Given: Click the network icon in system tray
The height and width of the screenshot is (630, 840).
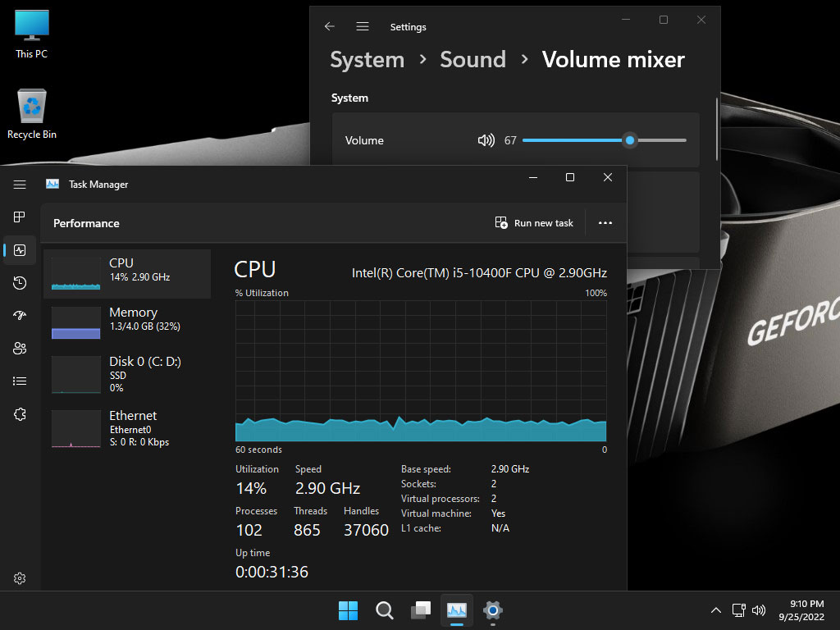Looking at the screenshot, I should (x=739, y=610).
